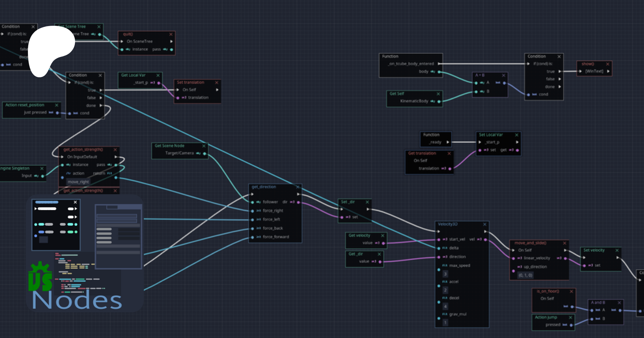Click the pressed output port of Action jump
Screen dimensions: 644x338
[571, 325]
